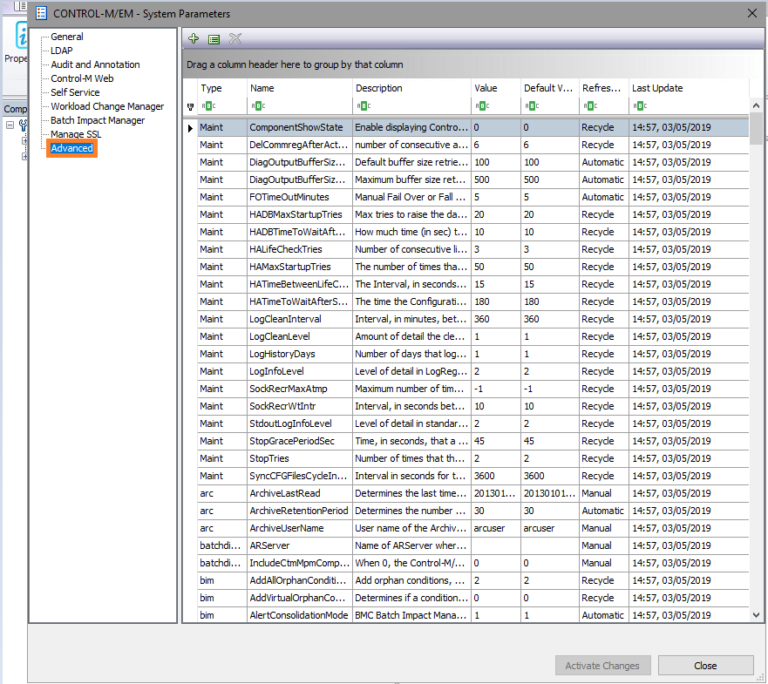
Task: Select the Advanced tree node
Action: point(72,148)
